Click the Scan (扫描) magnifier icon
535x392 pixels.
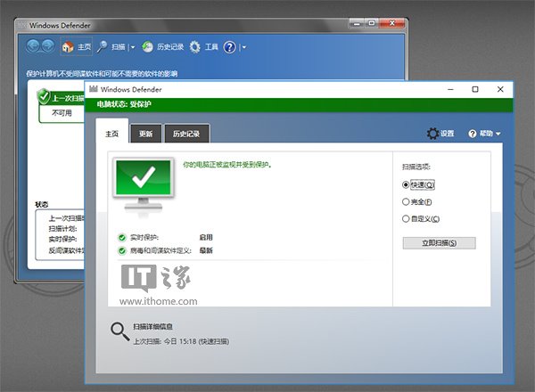tap(103, 46)
